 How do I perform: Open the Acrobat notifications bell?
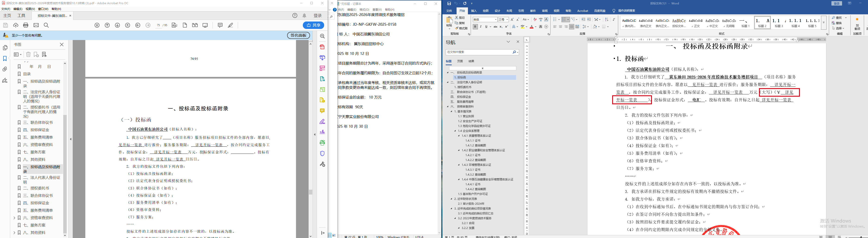tap(304, 15)
